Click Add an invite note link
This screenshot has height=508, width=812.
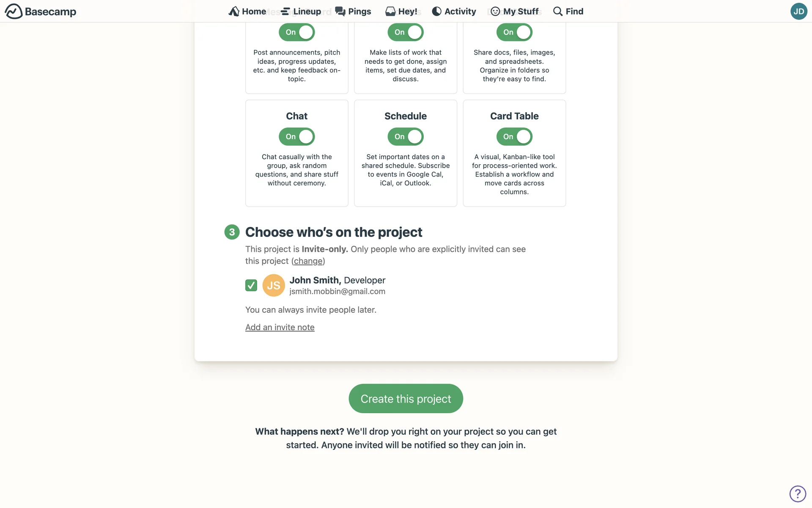(280, 327)
